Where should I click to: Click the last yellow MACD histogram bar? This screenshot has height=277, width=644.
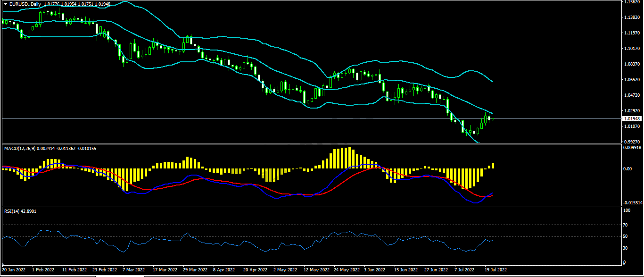tap(493, 166)
